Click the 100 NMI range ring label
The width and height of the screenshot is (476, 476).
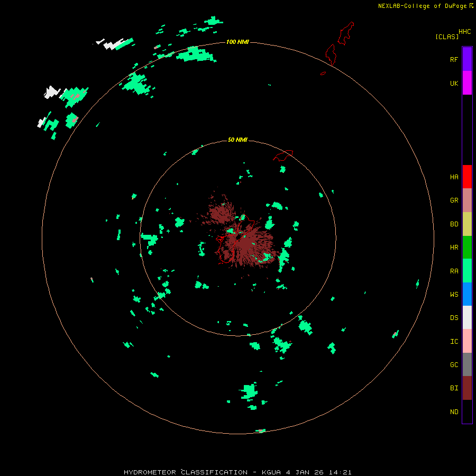237,42
